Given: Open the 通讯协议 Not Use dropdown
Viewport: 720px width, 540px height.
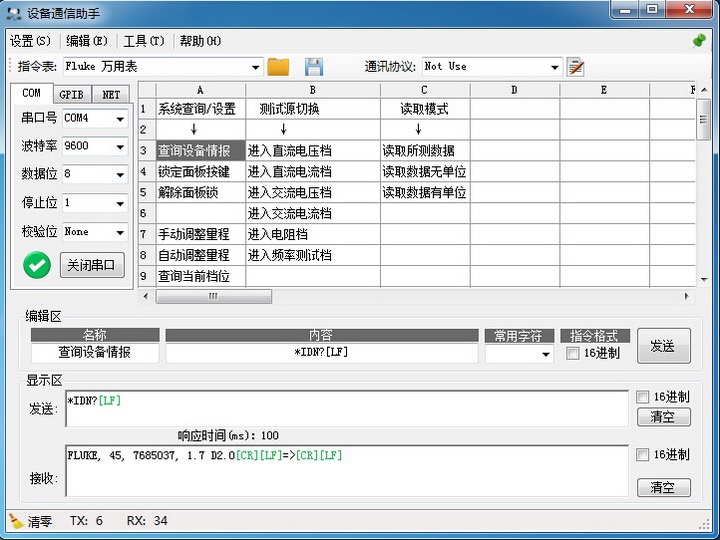Looking at the screenshot, I should 554,68.
